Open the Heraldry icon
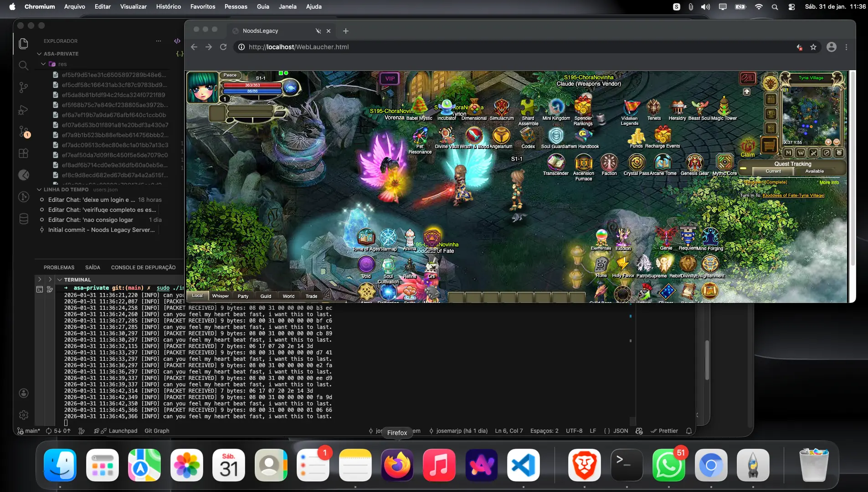The width and height of the screenshot is (868, 492). [677, 107]
